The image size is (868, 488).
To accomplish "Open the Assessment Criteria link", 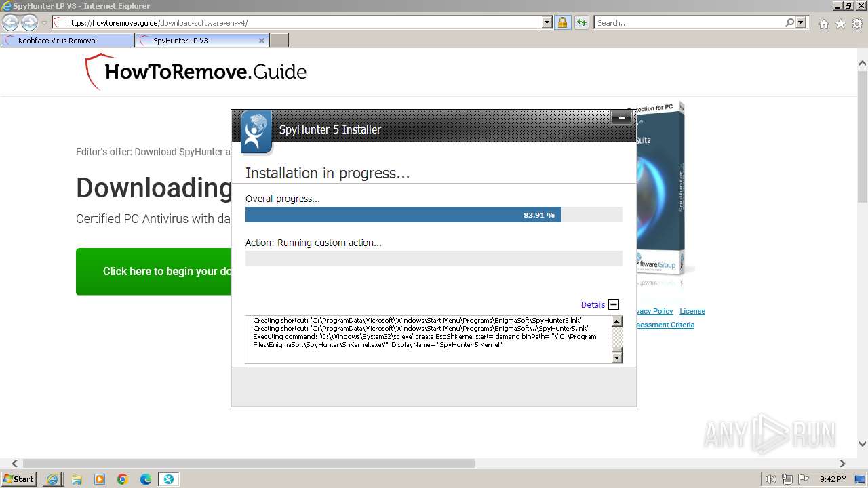I will (x=666, y=325).
